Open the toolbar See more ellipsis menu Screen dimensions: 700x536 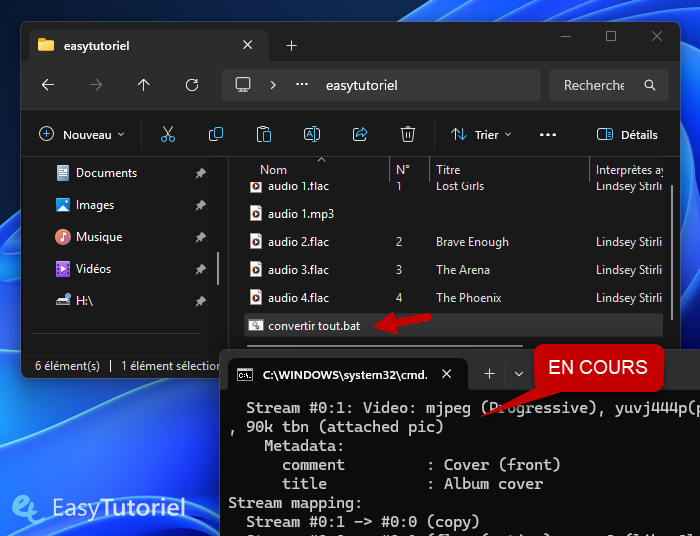(x=548, y=134)
